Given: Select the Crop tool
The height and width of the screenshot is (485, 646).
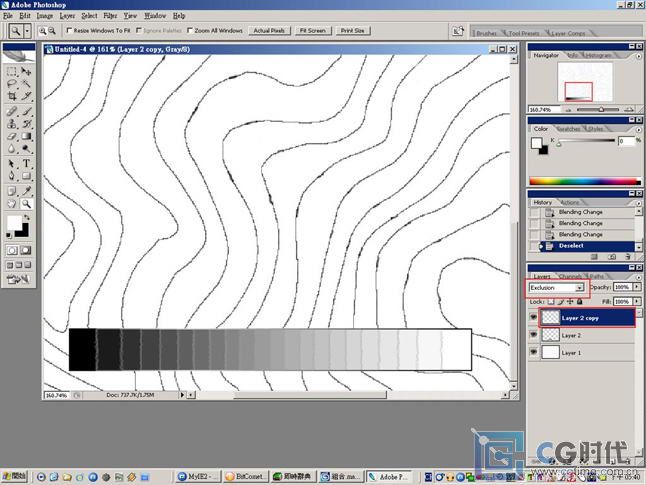Looking at the screenshot, I should point(12,96).
